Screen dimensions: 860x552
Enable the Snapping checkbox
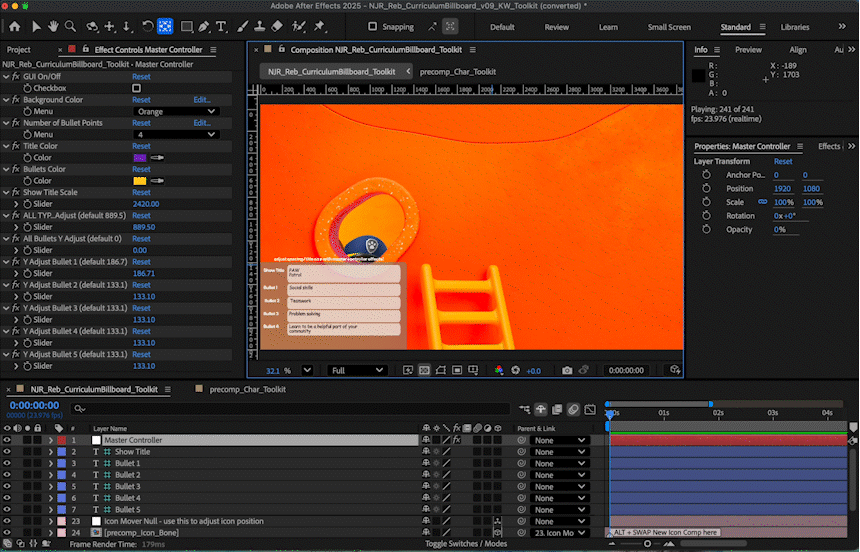[x=373, y=27]
